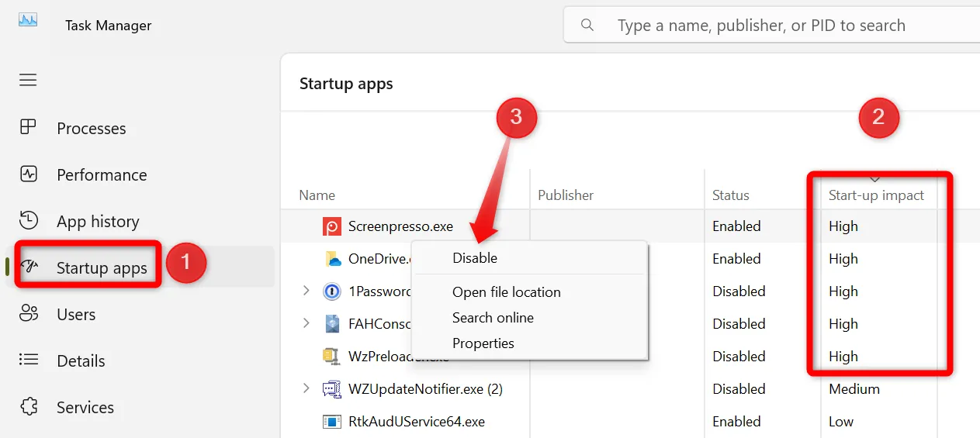980x438 pixels.
Task: Click the Screenpresso.exe app icon
Action: pyautogui.click(x=331, y=226)
